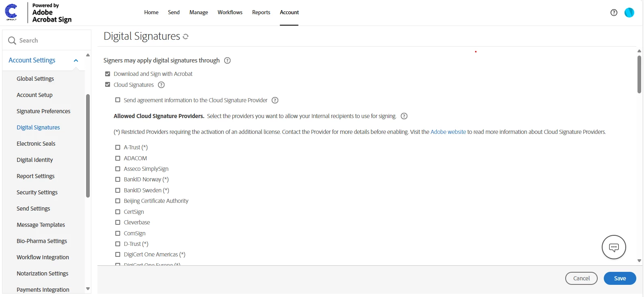644x297 pixels.
Task: Open the Home menu
Action: click(151, 13)
